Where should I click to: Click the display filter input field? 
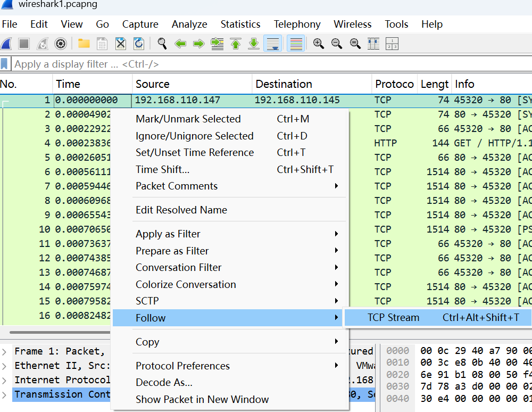pos(266,64)
